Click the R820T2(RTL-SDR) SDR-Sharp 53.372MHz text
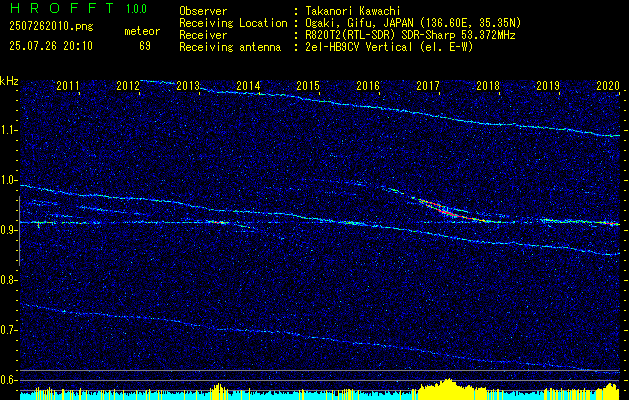 click(409, 35)
